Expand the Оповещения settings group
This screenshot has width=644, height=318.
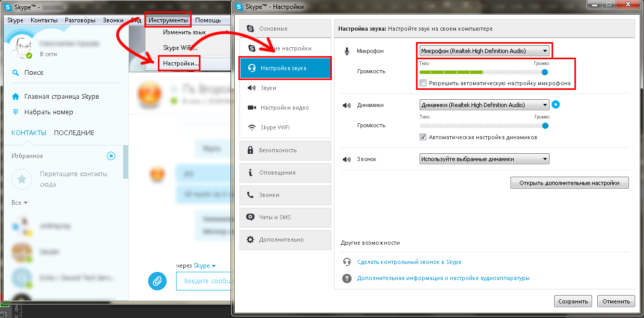tap(285, 173)
